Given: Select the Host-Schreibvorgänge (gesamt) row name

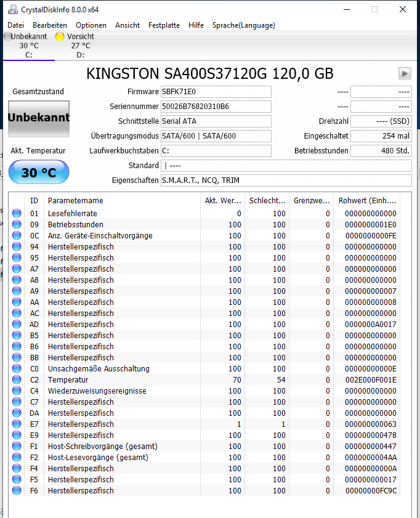Looking at the screenshot, I should 103,447.
